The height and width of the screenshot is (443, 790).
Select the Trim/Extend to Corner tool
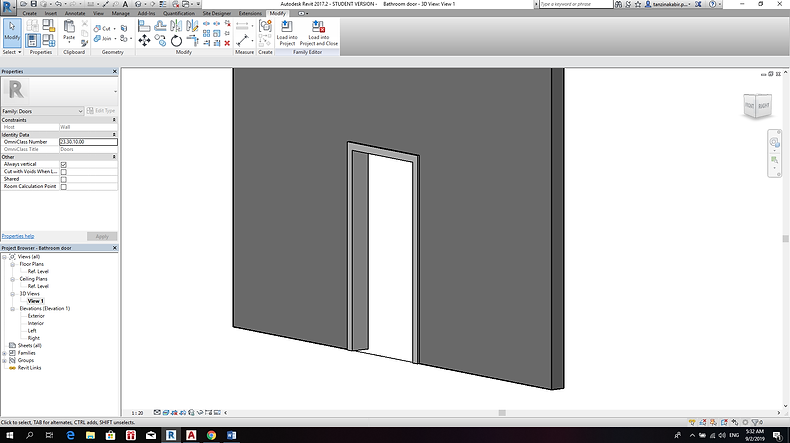click(x=192, y=40)
